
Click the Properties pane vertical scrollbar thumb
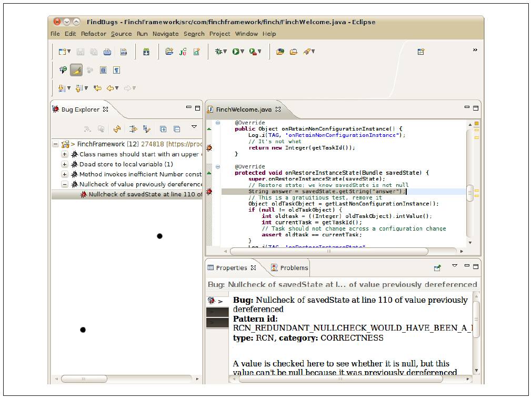(x=476, y=319)
